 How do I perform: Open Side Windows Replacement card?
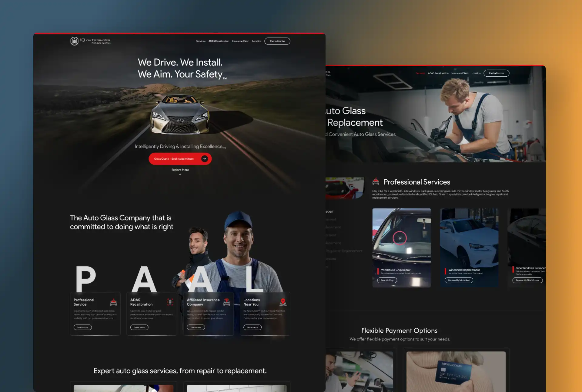coord(527,248)
